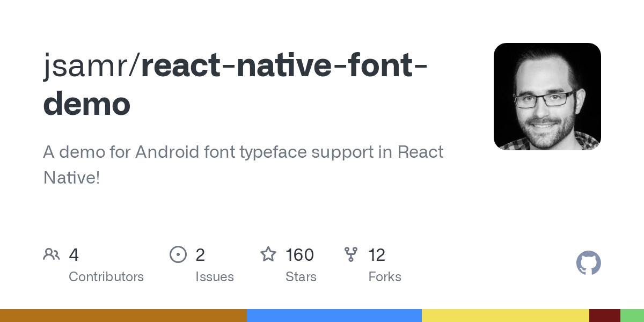Click the jsamr profile avatar photo
The width and height of the screenshot is (644, 322).
coord(547,96)
